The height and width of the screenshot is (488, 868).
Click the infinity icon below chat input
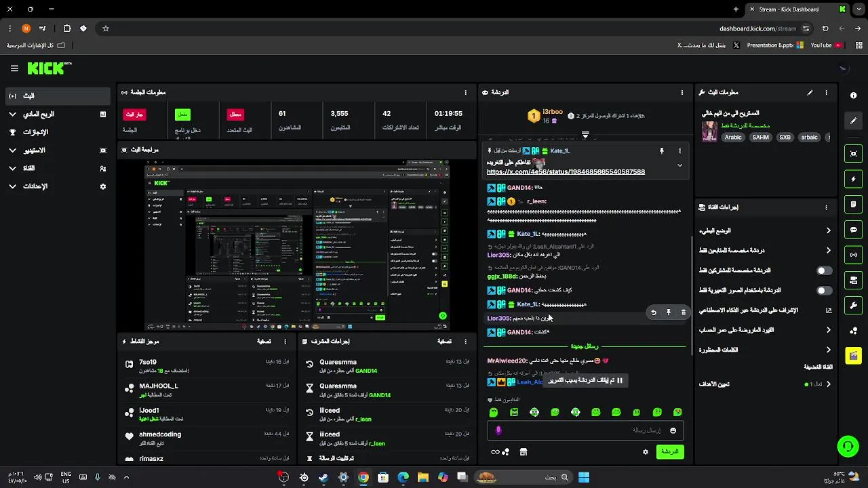[495, 452]
